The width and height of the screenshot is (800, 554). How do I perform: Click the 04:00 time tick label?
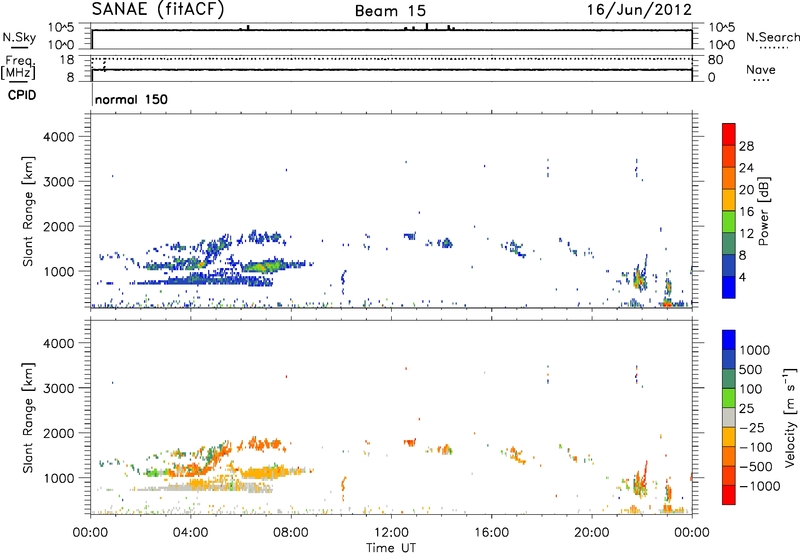coord(190,533)
